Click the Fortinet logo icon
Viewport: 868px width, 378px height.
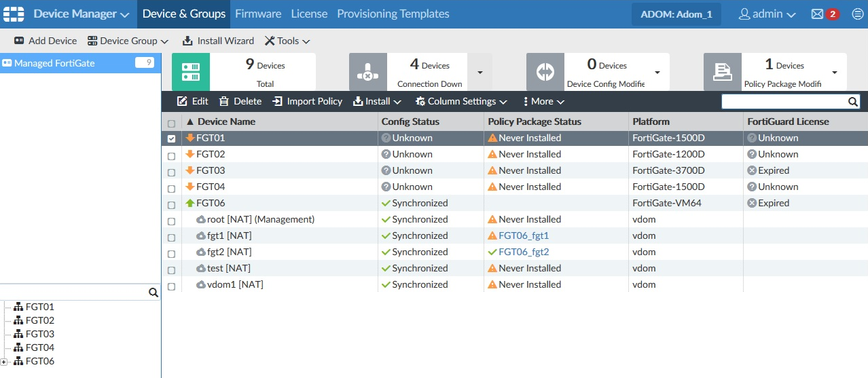pyautogui.click(x=14, y=14)
